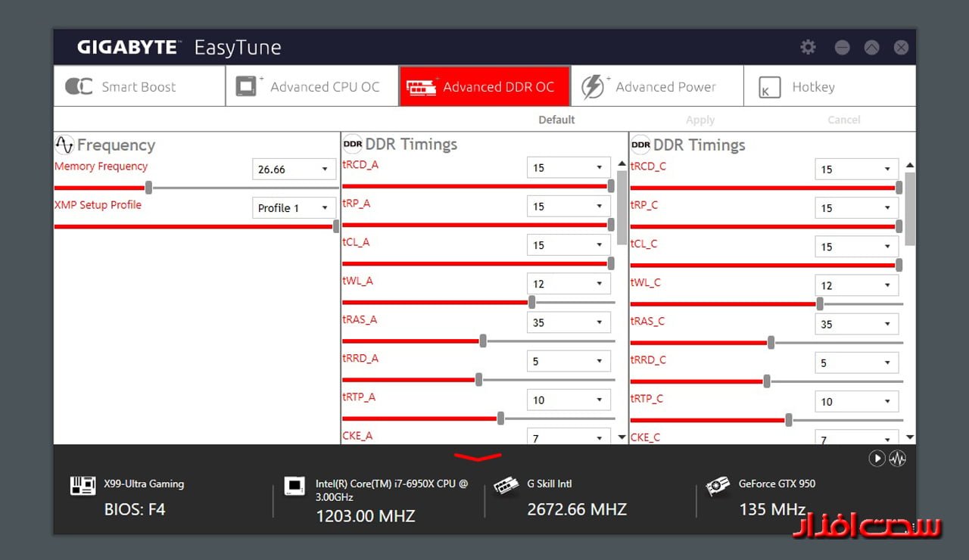Switch to Smart Boost tab

[139, 86]
